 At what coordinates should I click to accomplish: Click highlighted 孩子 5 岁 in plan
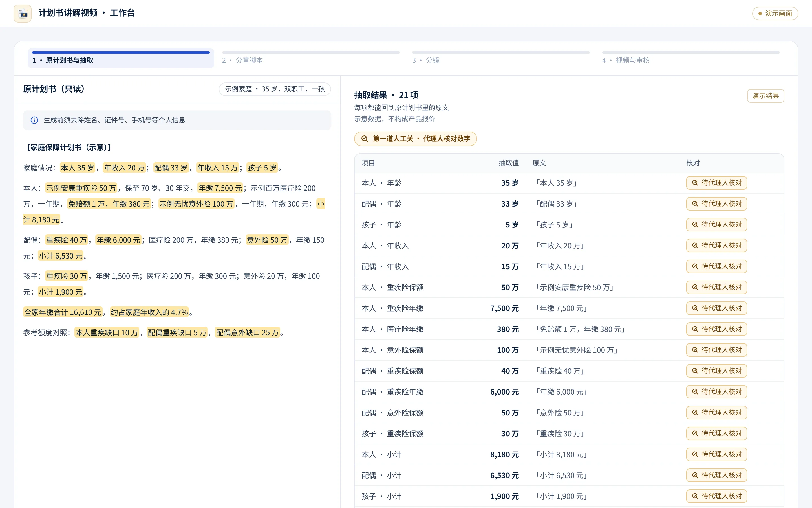pyautogui.click(x=262, y=168)
